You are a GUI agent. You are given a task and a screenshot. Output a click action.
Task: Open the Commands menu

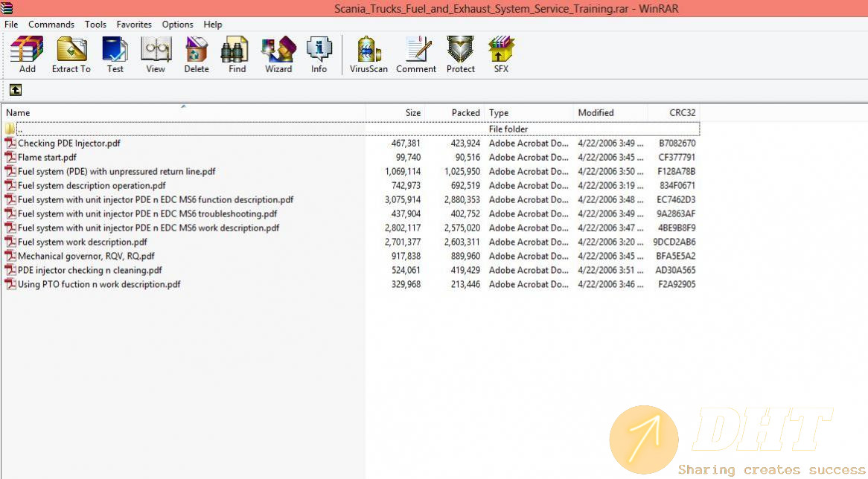[x=51, y=25]
